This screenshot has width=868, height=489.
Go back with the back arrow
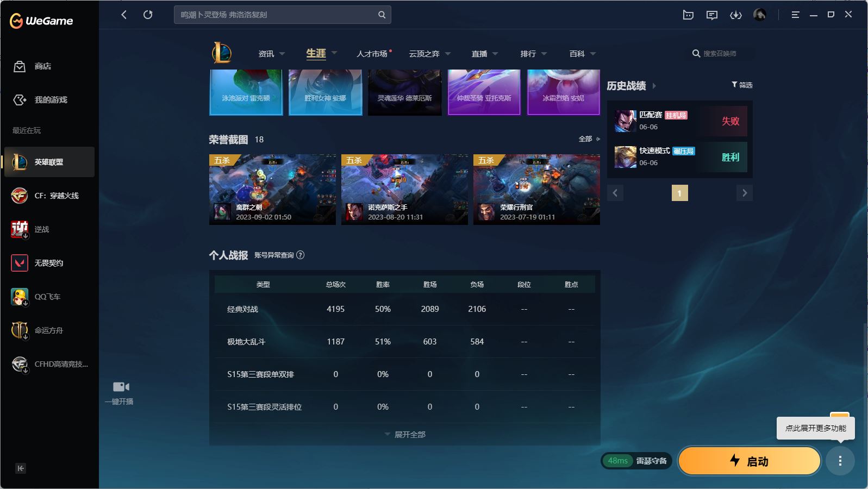tap(124, 15)
